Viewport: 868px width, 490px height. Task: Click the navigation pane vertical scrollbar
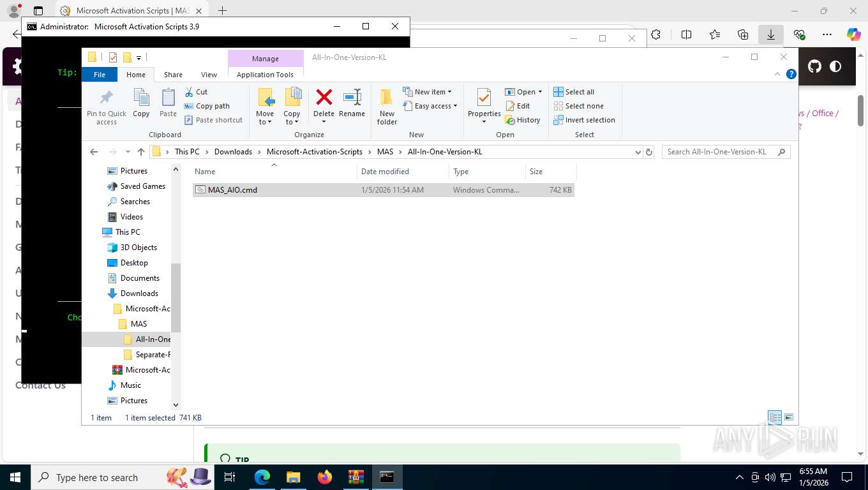click(176, 298)
